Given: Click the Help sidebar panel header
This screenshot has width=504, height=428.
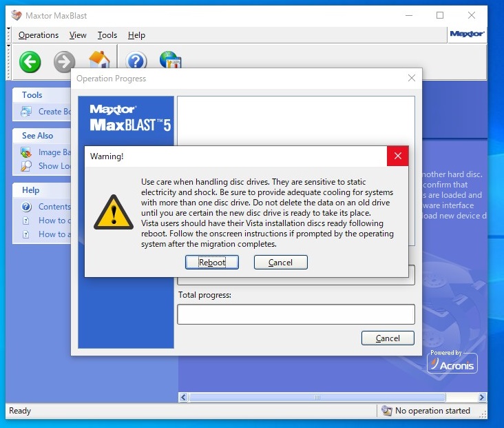Looking at the screenshot, I should click(42, 190).
